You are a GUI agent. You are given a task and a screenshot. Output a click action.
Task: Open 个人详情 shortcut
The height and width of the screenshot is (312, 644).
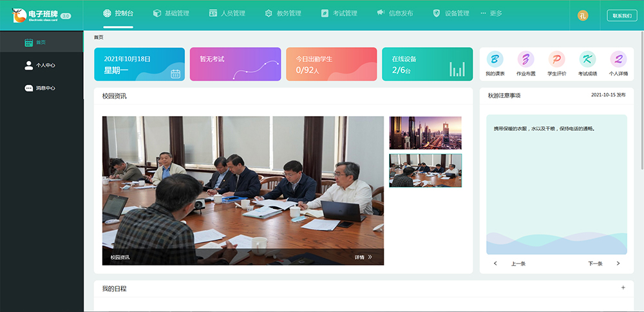(618, 64)
